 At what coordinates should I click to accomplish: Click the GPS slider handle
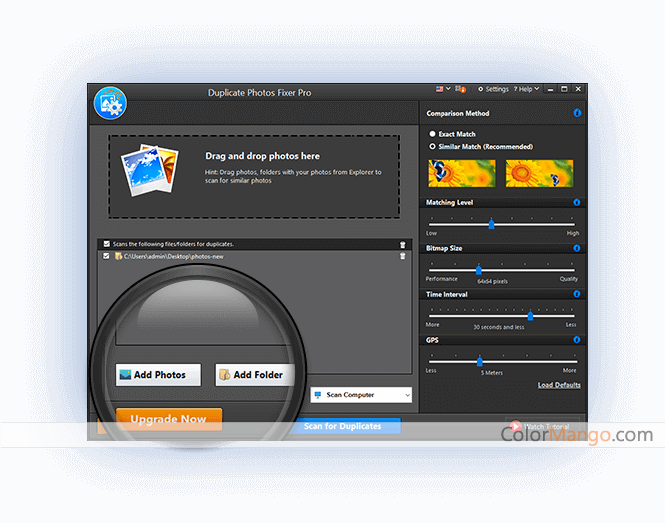(x=480, y=361)
